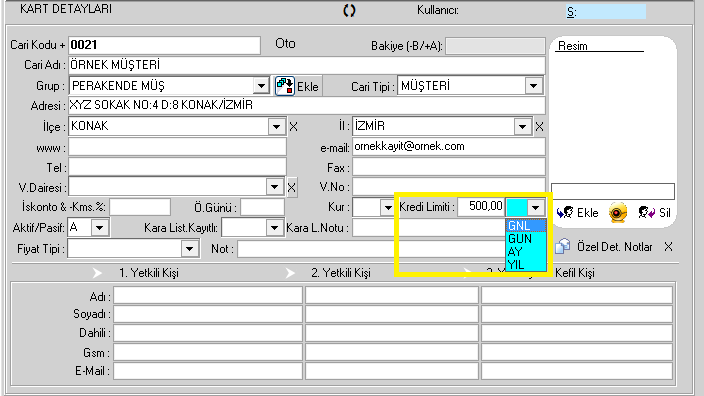Click E-Mail field for 1. Yetkili
704x396 pixels.
click(x=208, y=371)
